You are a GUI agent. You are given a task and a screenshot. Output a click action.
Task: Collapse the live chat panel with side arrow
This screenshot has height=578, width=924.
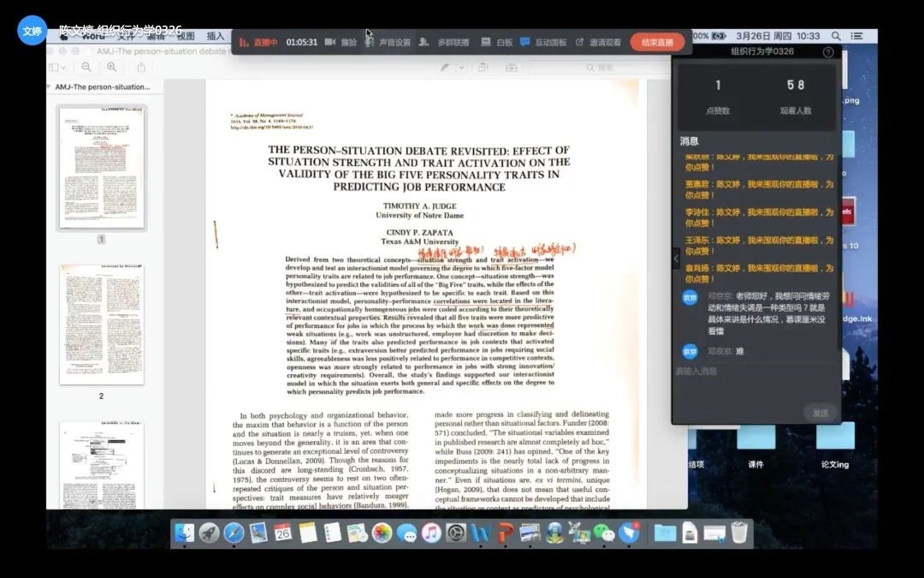676,258
